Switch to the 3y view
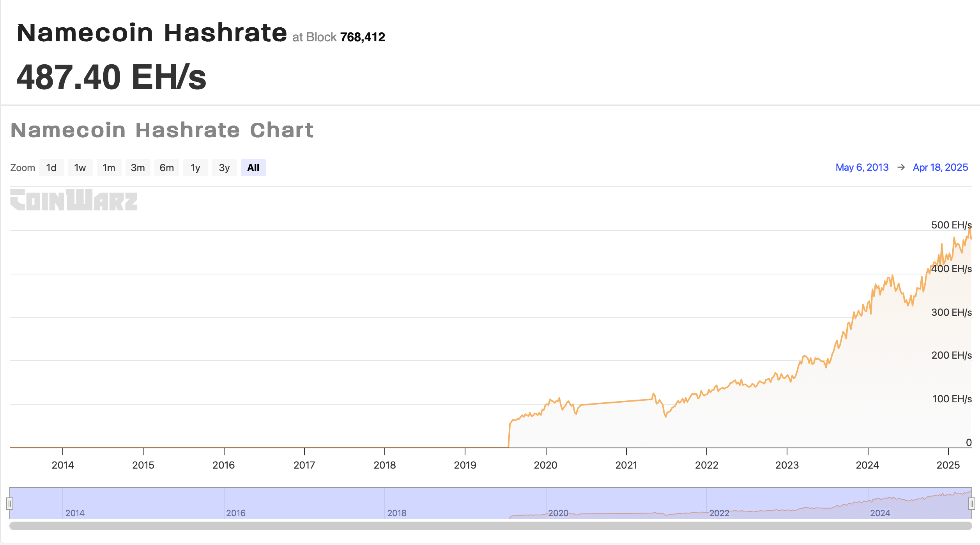This screenshot has width=980, height=545. pyautogui.click(x=224, y=168)
